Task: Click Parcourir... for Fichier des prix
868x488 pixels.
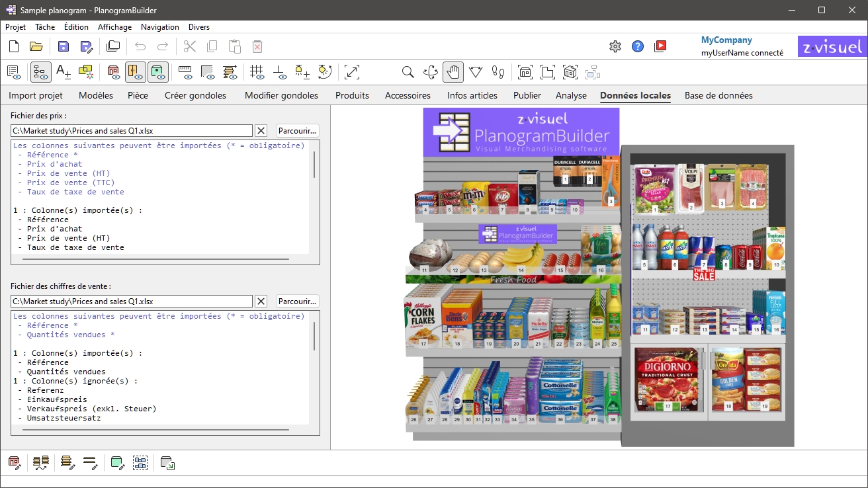Action: point(298,131)
